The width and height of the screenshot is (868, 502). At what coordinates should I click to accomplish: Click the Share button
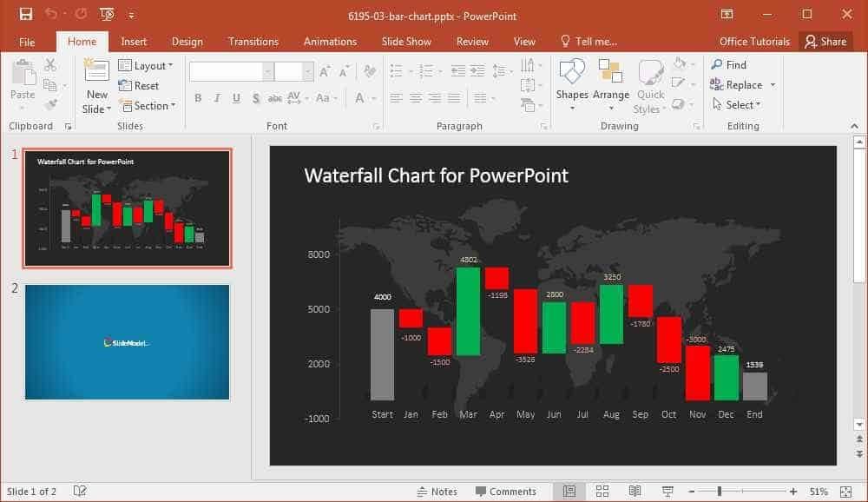point(826,42)
